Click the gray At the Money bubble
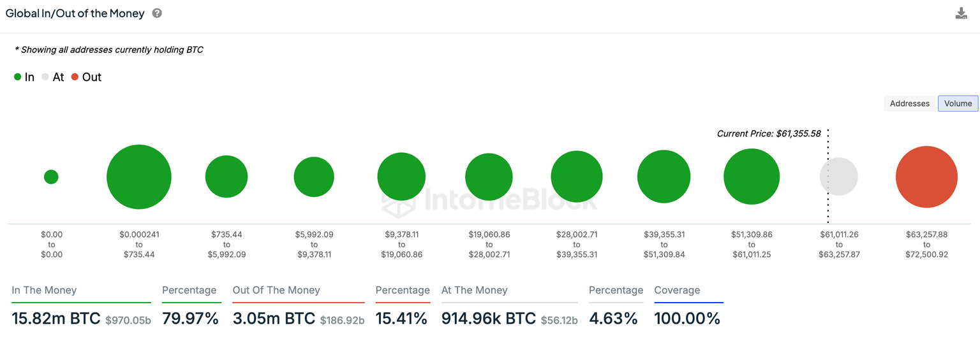980x346 pixels. pyautogui.click(x=839, y=177)
